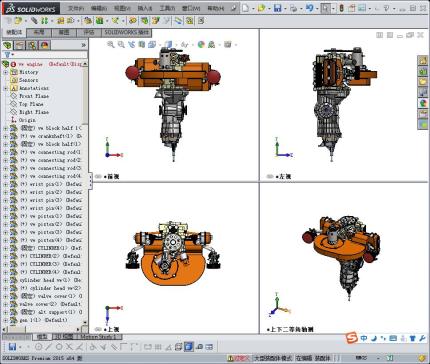Click the Display Style cube icon
430x364 pixels.
[x=169, y=44]
